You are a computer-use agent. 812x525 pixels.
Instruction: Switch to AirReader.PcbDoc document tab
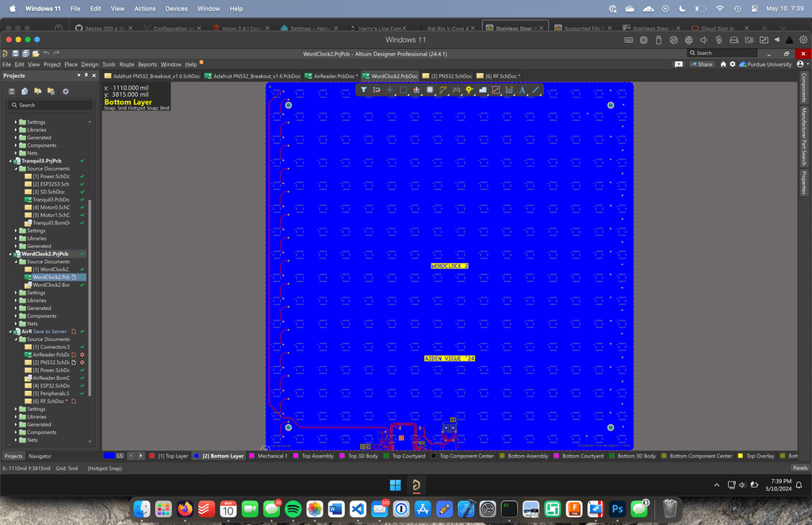[331, 76]
